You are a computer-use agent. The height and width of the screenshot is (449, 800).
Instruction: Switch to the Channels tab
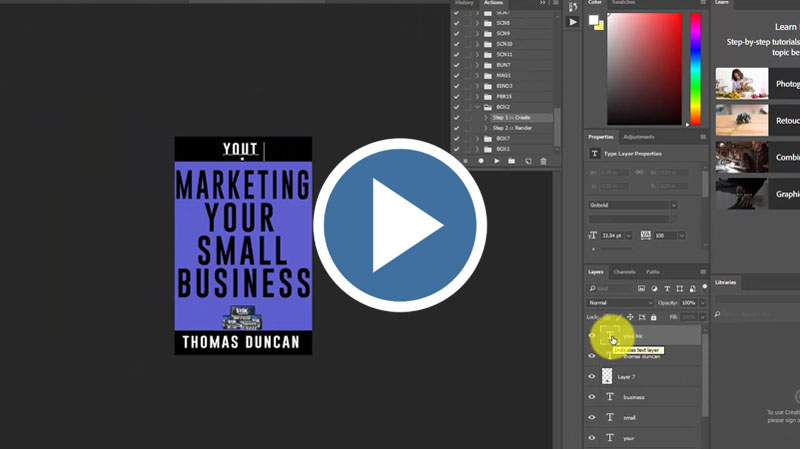coord(624,272)
